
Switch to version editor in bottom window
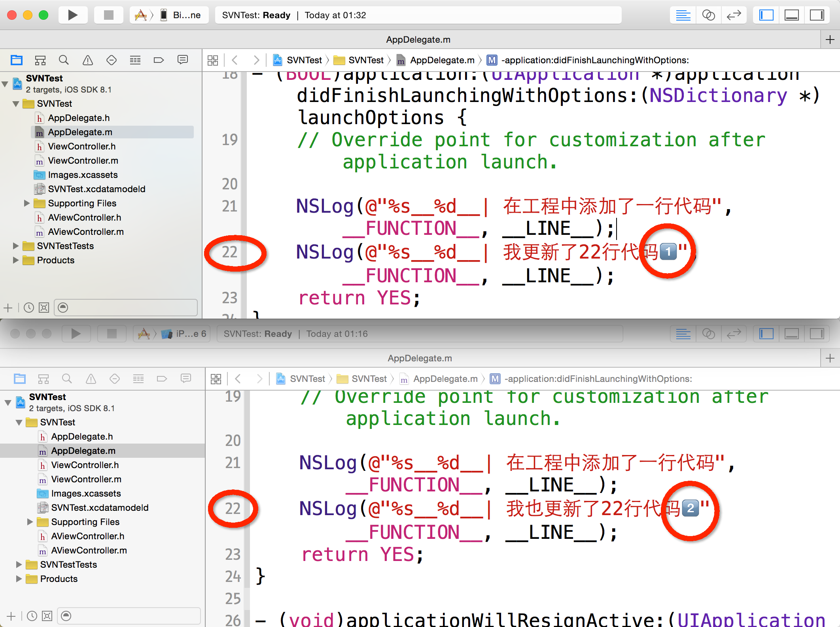coord(734,334)
